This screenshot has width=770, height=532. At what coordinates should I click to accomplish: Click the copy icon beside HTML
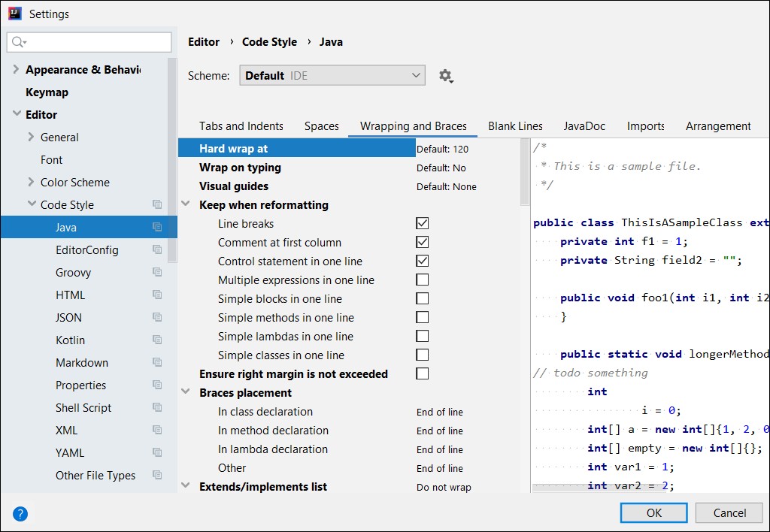157,295
